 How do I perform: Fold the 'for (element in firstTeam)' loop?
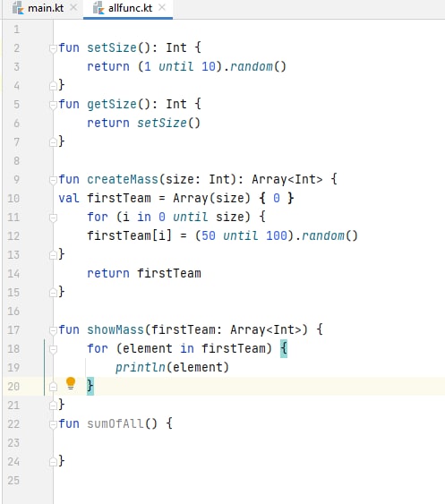tap(53, 349)
